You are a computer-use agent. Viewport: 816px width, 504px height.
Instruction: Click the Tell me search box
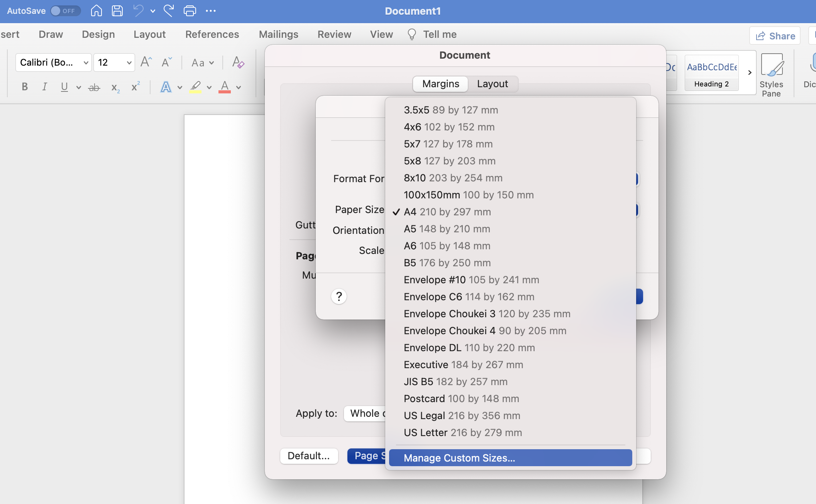[x=432, y=34]
